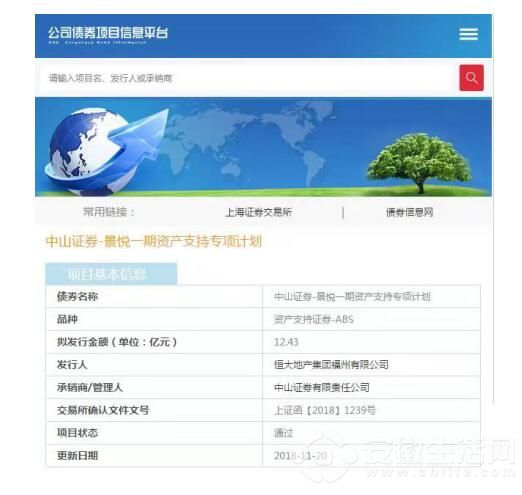Select the 上证函【2018】1239号 value
Screen dimensions: 522x495
pyautogui.click(x=325, y=410)
